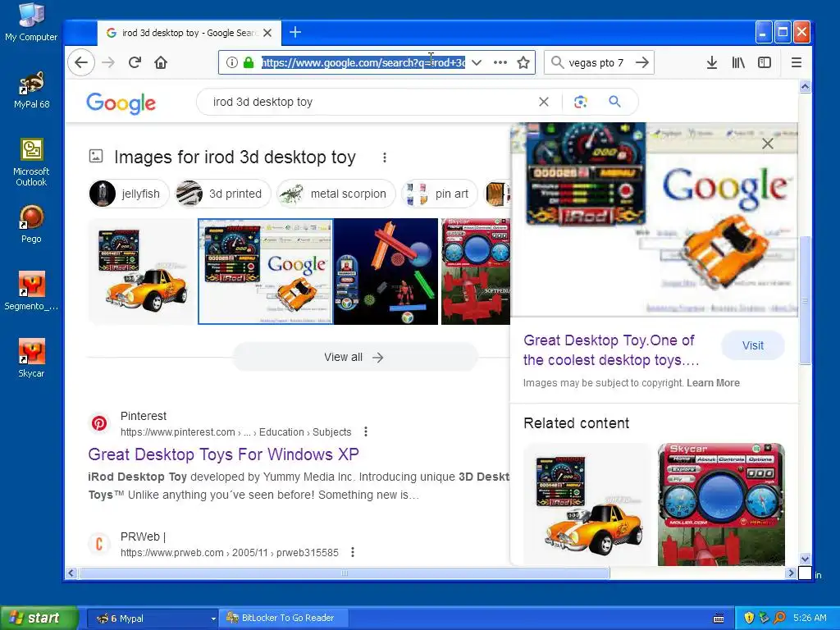
Task: Click the Visit button
Action: 753,345
